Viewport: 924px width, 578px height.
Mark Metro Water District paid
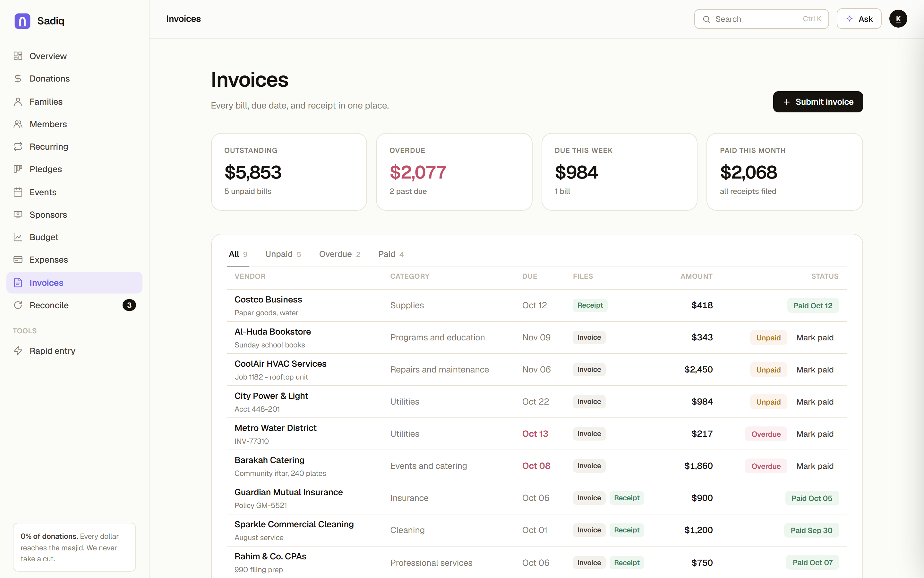[815, 434]
